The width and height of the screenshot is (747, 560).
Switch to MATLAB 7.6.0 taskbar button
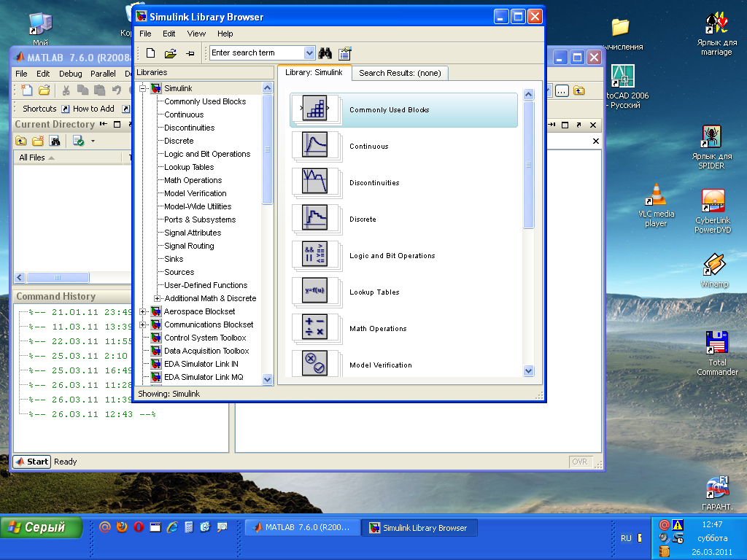[302, 528]
